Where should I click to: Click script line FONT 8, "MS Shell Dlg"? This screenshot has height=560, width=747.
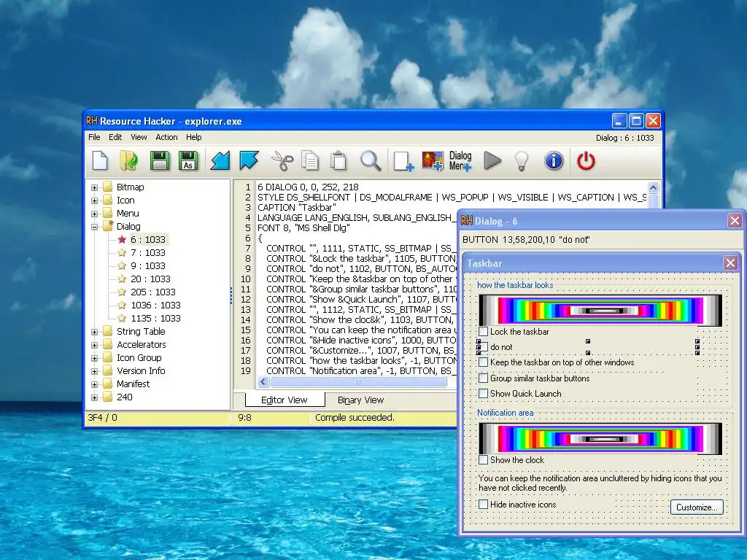pos(304,228)
